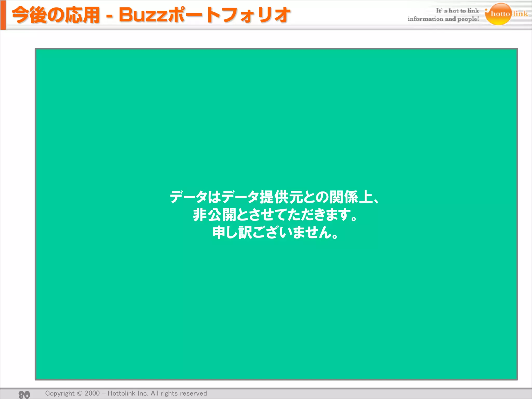Click the year "2000" in the footer
The width and height of the screenshot is (532, 399).
tap(92, 393)
